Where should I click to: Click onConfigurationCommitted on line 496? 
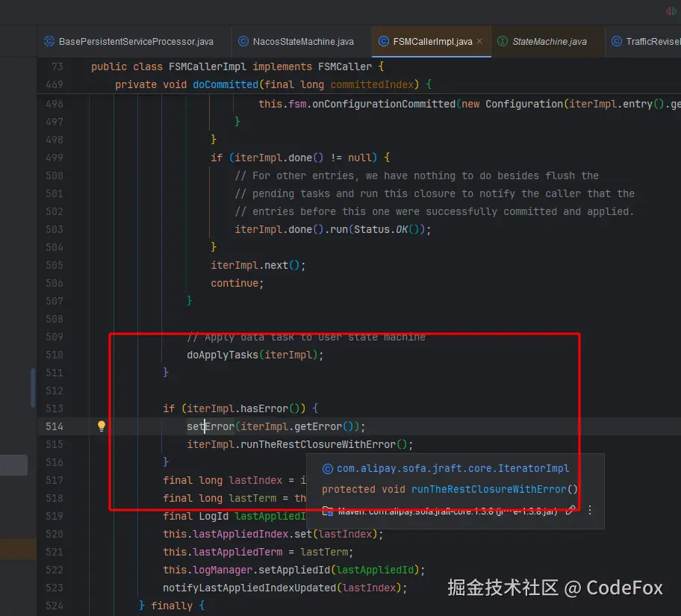click(x=384, y=104)
